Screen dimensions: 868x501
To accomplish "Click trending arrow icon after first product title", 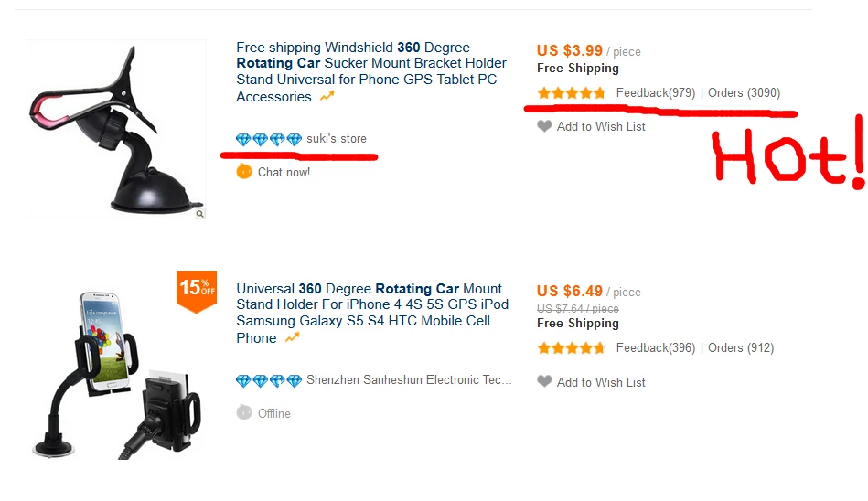I will (327, 97).
